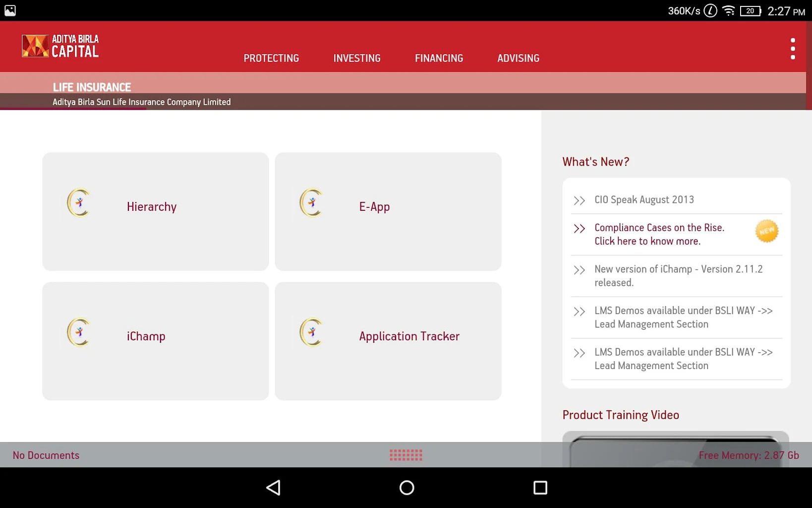Viewport: 812px width, 508px height.
Task: Tap the Android home button
Action: click(406, 488)
